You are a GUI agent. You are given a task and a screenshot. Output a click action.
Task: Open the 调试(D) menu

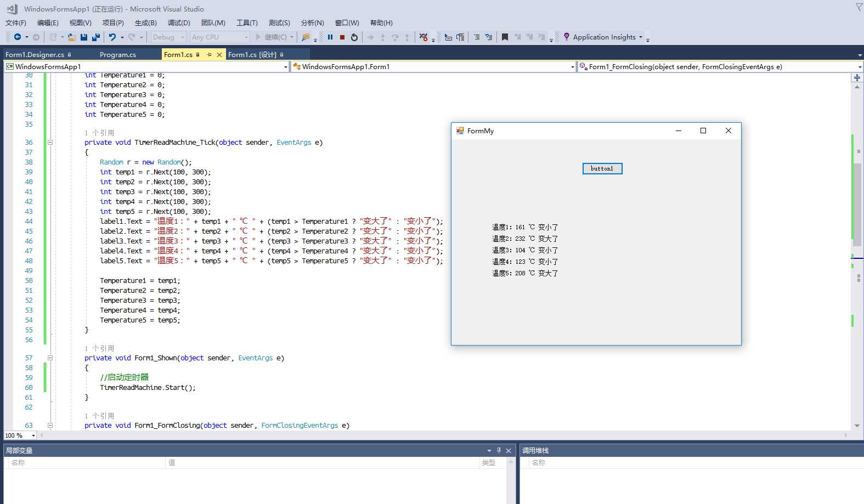pyautogui.click(x=179, y=22)
